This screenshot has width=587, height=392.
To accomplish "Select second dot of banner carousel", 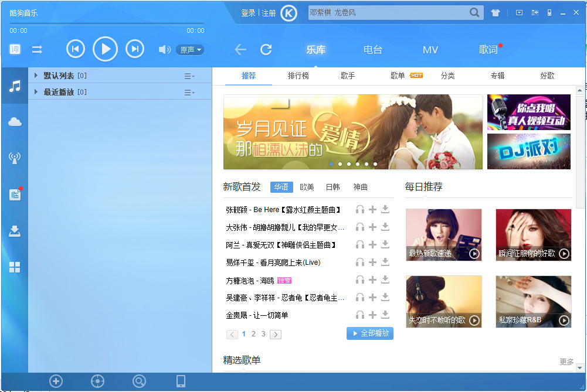I will (340, 164).
